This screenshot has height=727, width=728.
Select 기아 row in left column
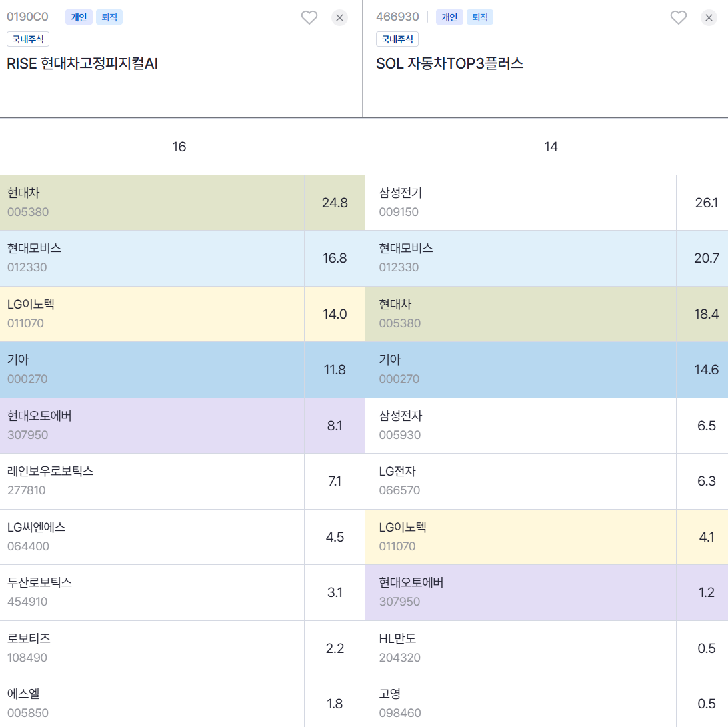183,370
